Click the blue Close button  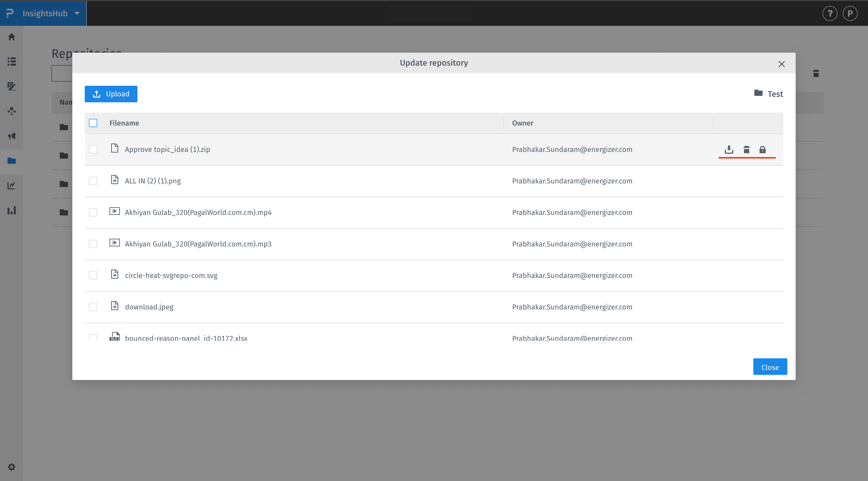770,367
